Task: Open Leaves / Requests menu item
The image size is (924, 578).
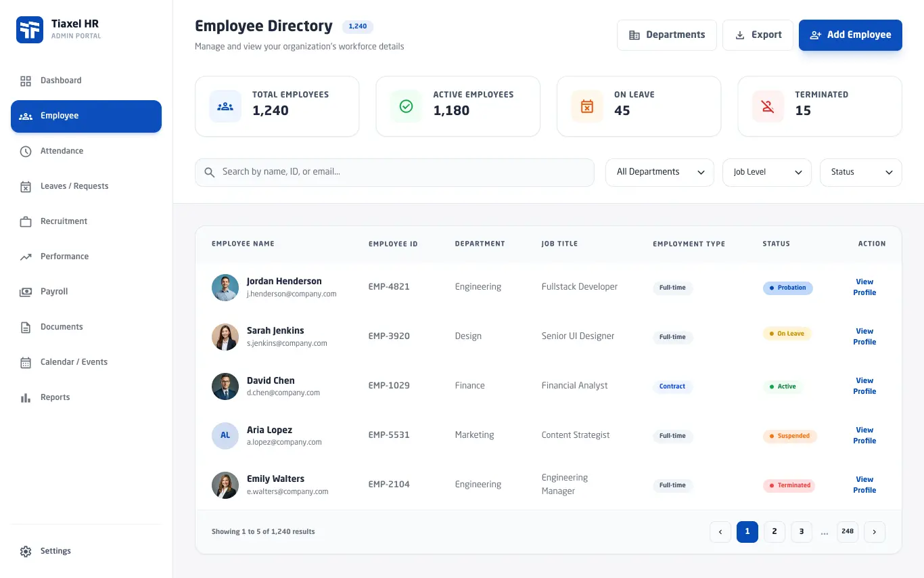Action: coord(86,187)
